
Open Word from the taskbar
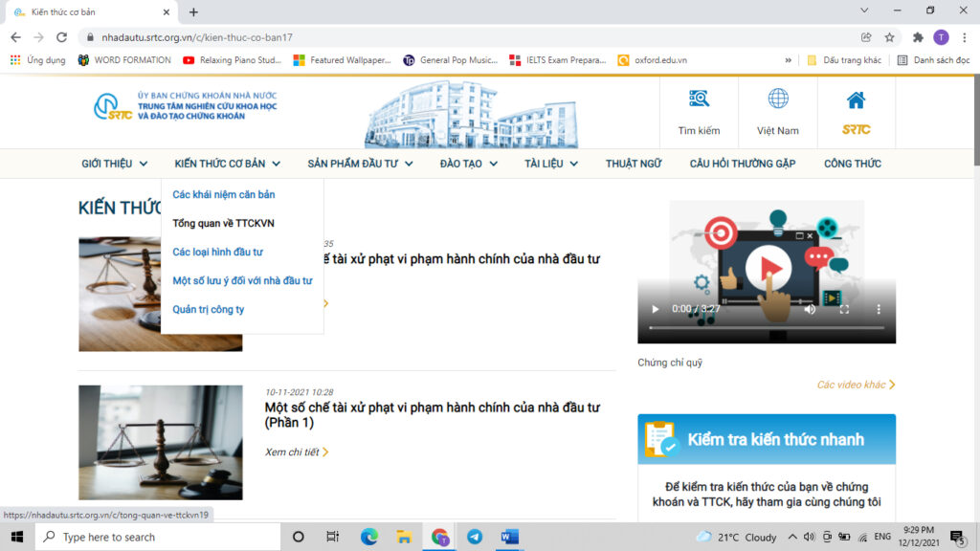tap(509, 537)
